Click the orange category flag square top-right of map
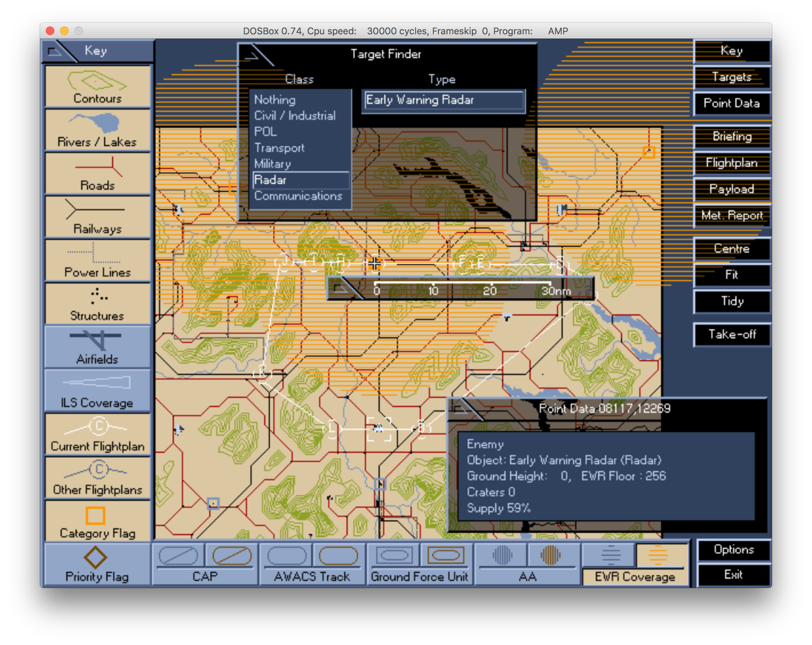812x645 pixels. pos(649,152)
